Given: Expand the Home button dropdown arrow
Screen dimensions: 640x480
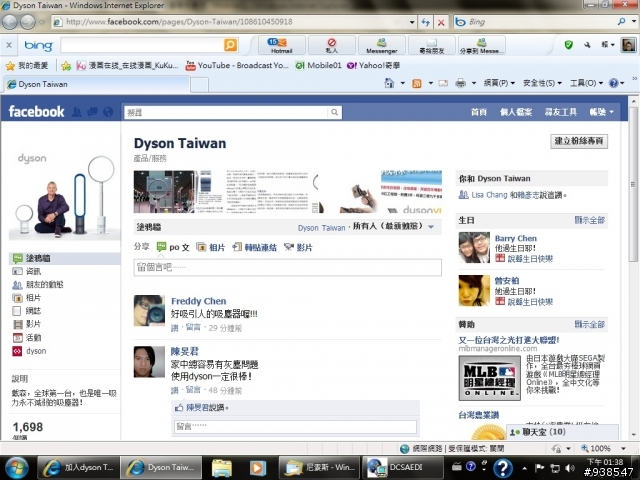Looking at the screenshot, I should pos(402,83).
